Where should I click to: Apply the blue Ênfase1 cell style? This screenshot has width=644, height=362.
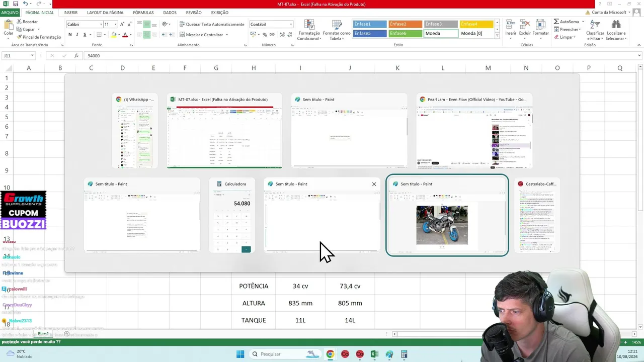[x=370, y=24]
